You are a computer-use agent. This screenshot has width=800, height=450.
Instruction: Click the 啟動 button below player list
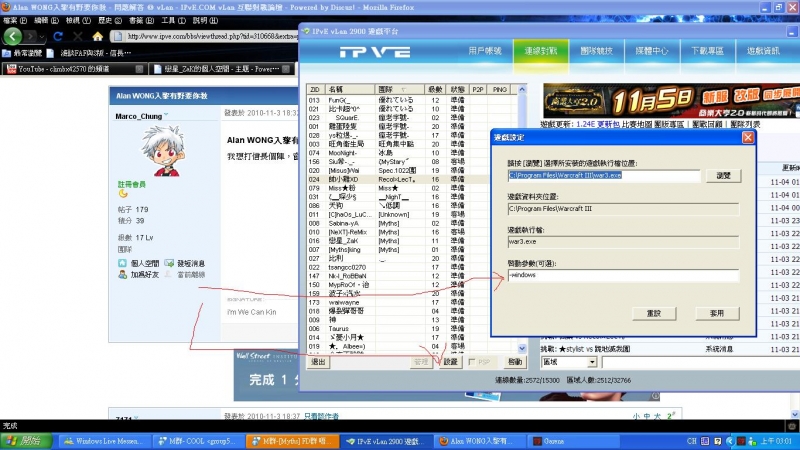coord(515,362)
